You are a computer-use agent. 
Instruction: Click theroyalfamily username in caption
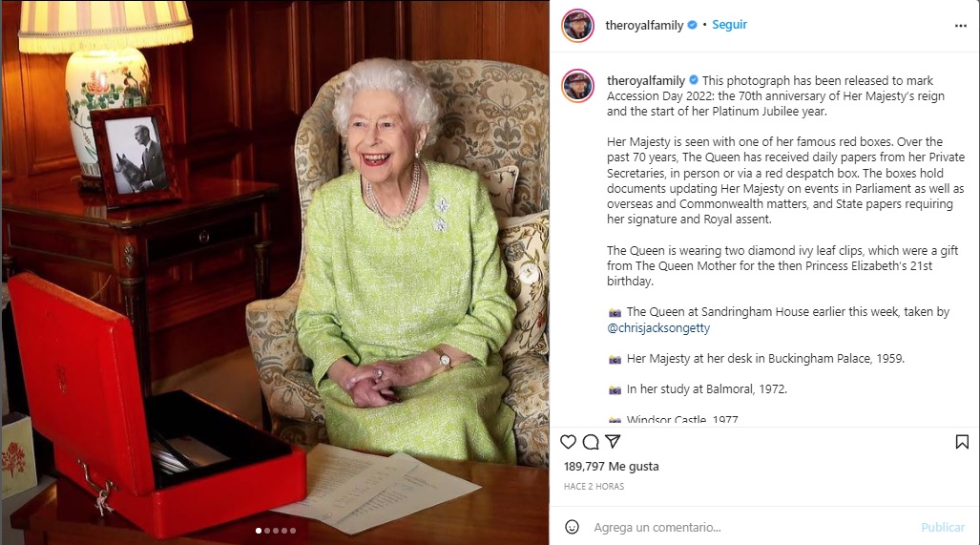(x=646, y=80)
